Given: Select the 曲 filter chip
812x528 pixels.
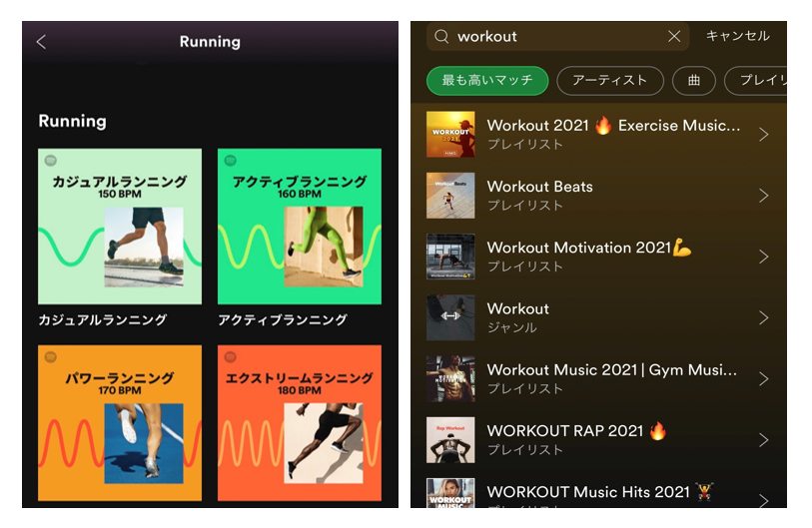Looking at the screenshot, I should tap(694, 80).
